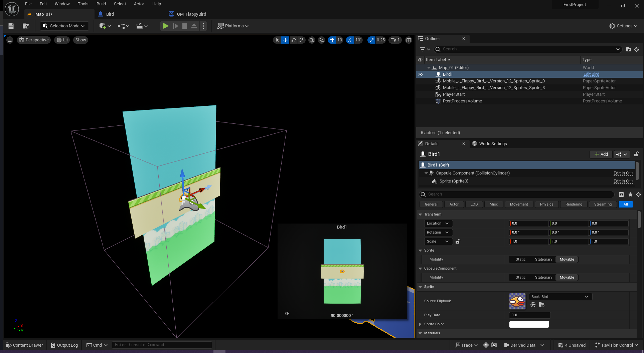Viewport: 644px width, 353px height.
Task: Open the File menu
Action: point(28,4)
